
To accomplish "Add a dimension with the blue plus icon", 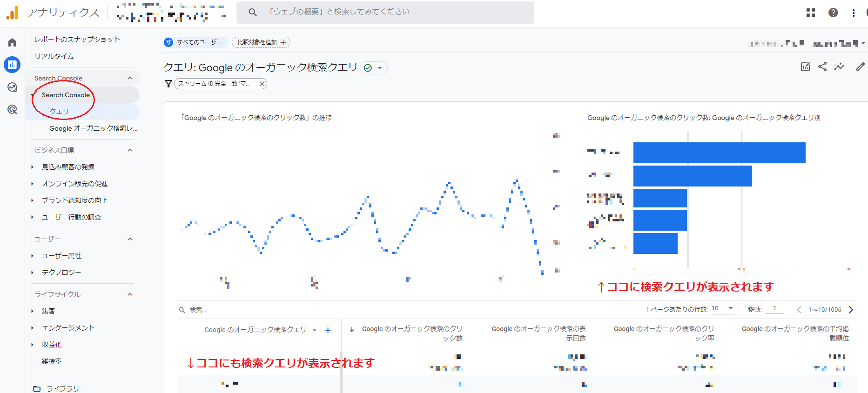I will [328, 330].
